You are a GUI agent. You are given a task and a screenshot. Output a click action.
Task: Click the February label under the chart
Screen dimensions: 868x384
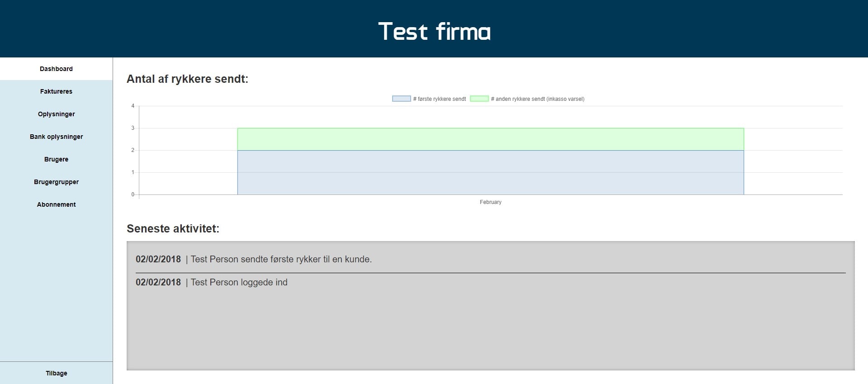click(490, 202)
